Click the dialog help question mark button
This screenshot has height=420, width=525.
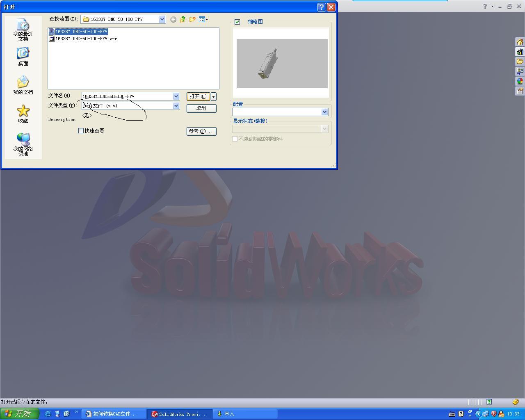322,7
